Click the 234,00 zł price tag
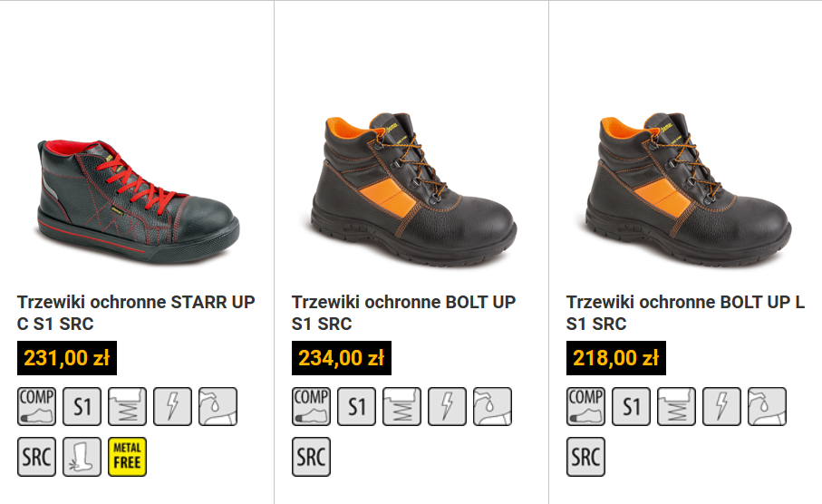The image size is (822, 504). tap(342, 358)
